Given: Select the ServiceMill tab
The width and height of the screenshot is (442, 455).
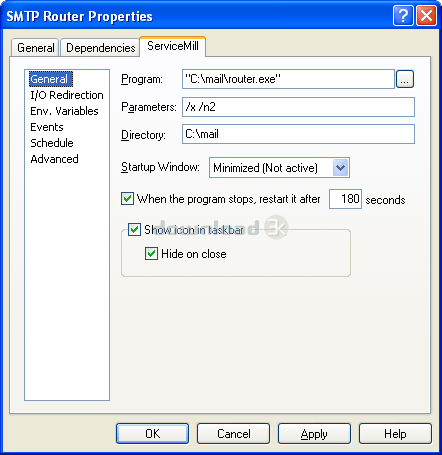Looking at the screenshot, I should point(173,46).
